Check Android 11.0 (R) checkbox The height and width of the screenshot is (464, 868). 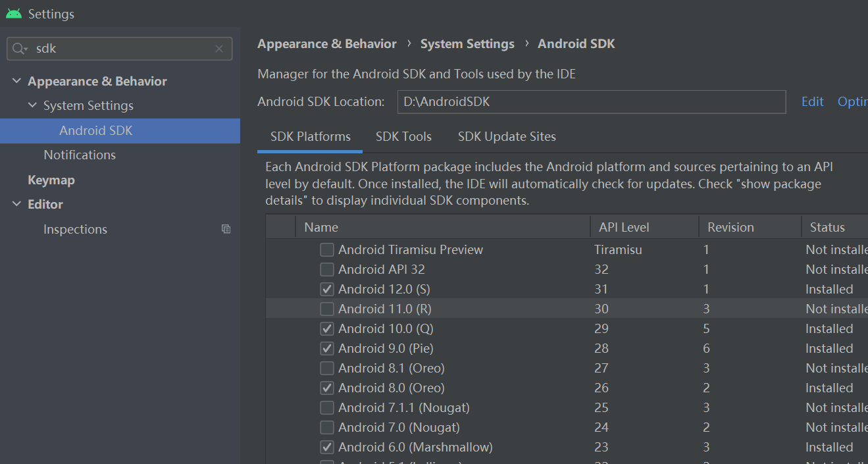[x=326, y=309]
